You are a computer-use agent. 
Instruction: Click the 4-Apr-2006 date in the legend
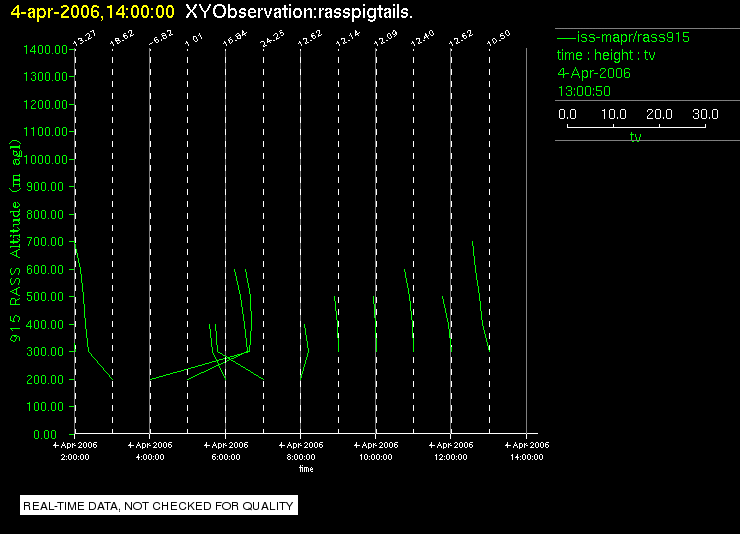pos(594,73)
